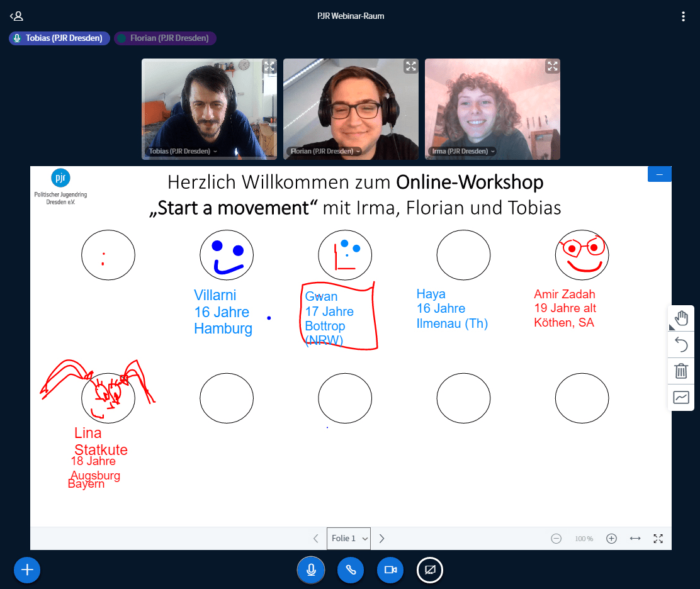This screenshot has width=700, height=589.
Task: Fit presentation to width
Action: point(635,539)
